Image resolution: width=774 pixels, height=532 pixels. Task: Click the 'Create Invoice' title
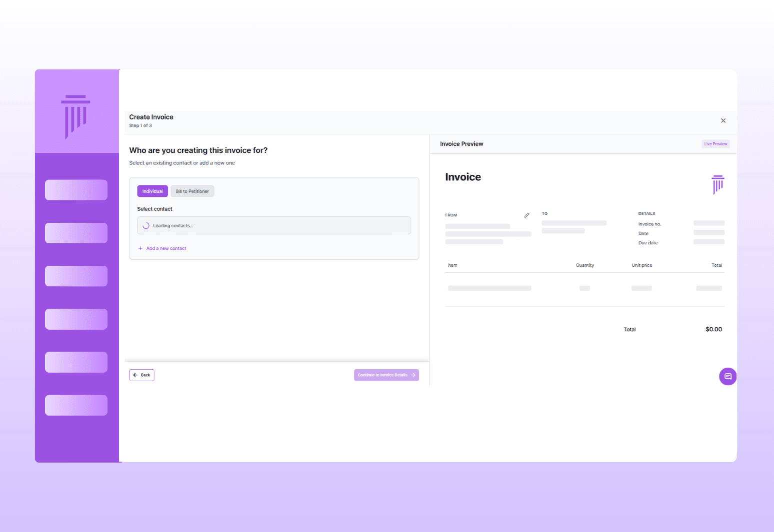(151, 117)
